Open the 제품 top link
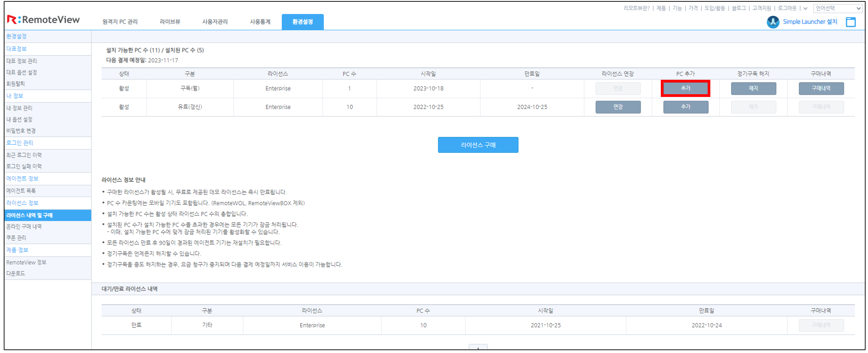Screen dimensions: 868x353 [x=661, y=8]
